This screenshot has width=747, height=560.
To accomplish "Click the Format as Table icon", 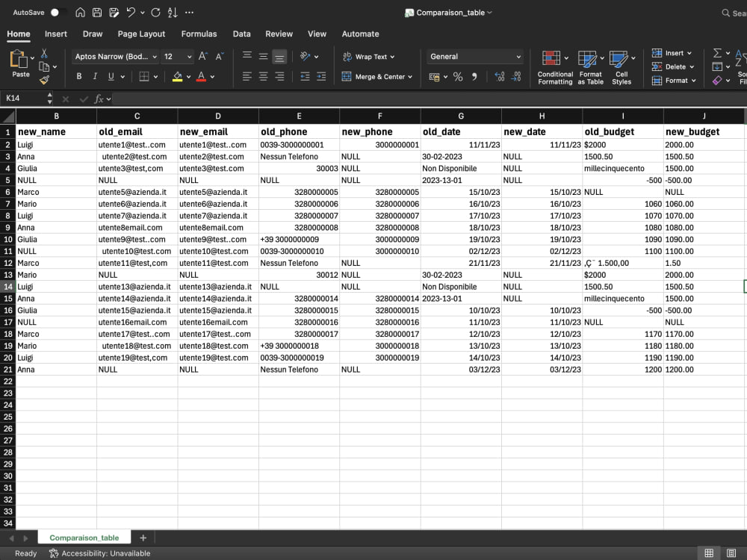I will coord(587,58).
